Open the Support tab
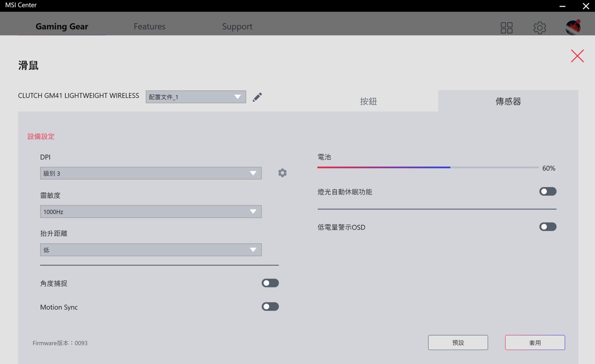Screen dimensions: 595x364 (237, 27)
